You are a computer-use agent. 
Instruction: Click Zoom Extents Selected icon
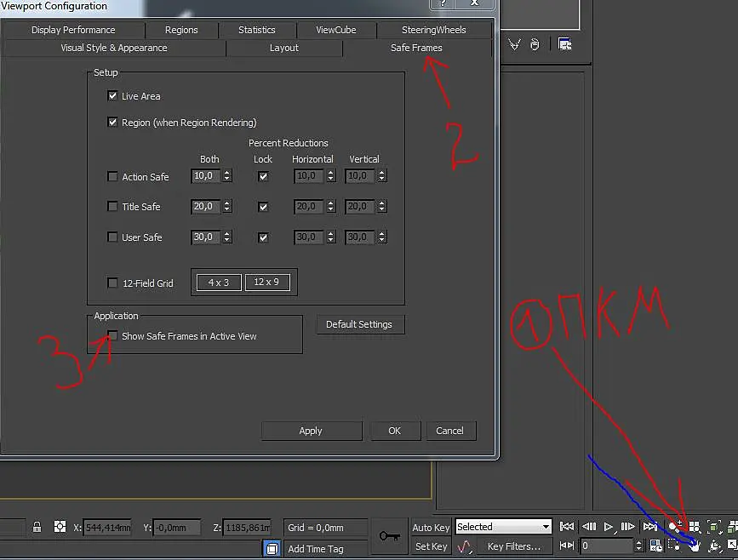(x=714, y=527)
